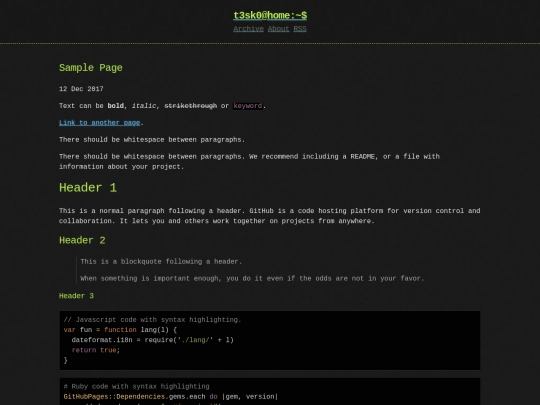This screenshot has height=405, width=540.
Task: Open the RSS feed link
Action: click(x=300, y=29)
